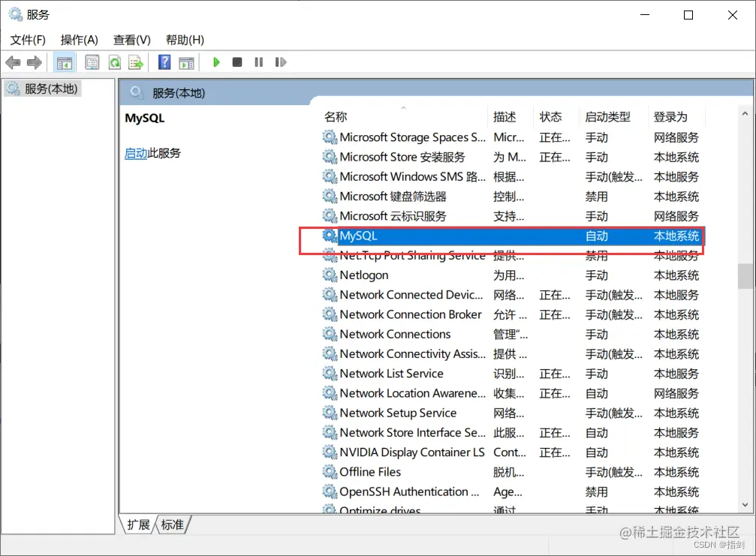
Task: Switch to the 标准 tab
Action: [173, 524]
